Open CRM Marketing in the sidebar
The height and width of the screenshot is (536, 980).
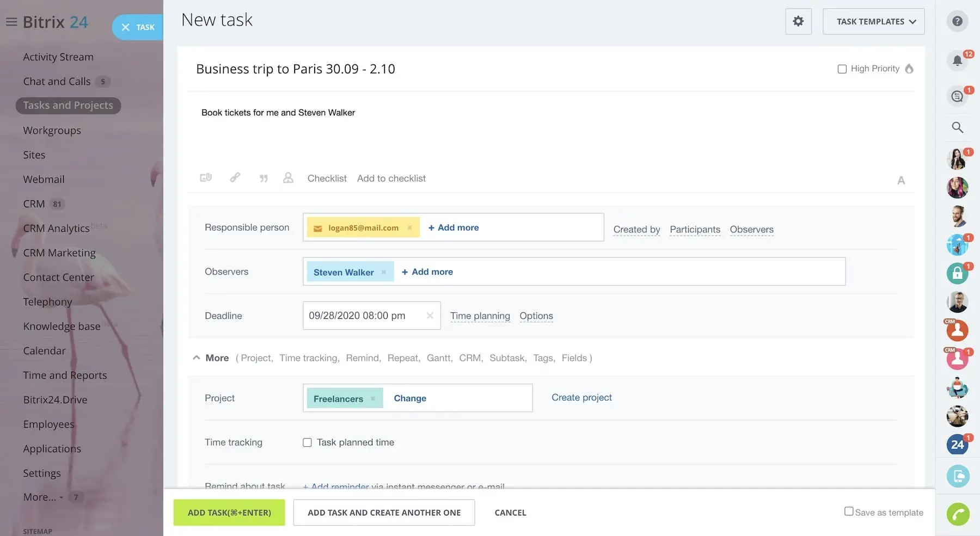click(59, 252)
